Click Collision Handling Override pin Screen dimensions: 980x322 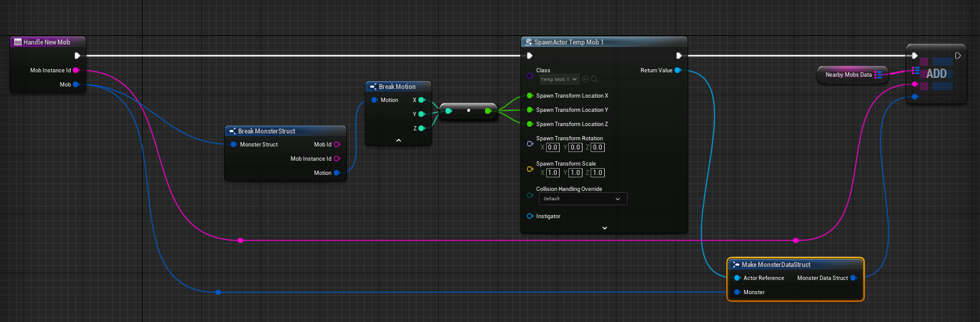pyautogui.click(x=530, y=195)
